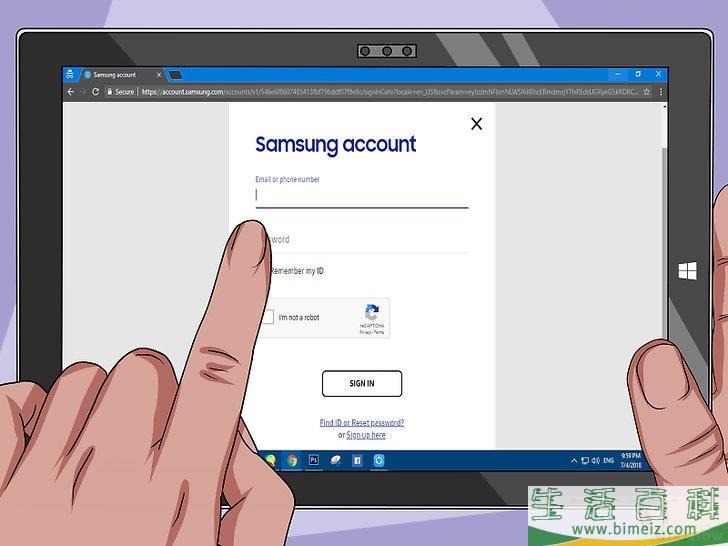Select the Samsung account browser tab
This screenshot has width=728, height=546.
click(x=122, y=75)
